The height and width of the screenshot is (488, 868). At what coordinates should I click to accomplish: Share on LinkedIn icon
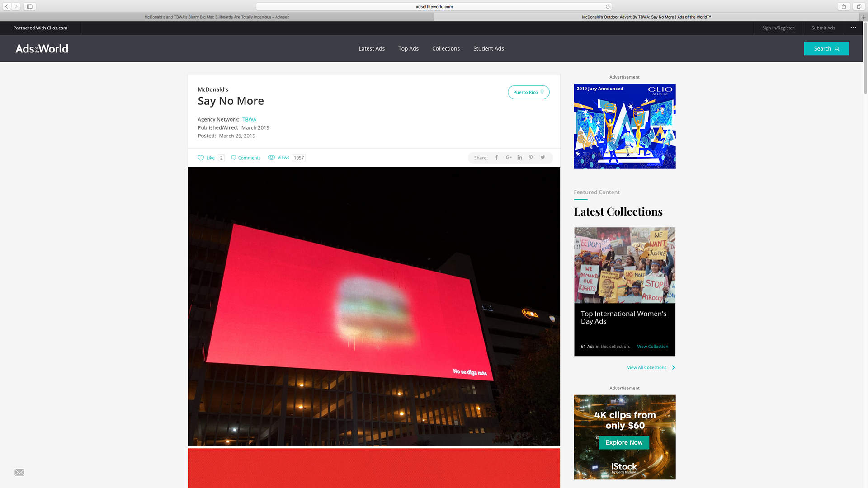click(x=519, y=158)
